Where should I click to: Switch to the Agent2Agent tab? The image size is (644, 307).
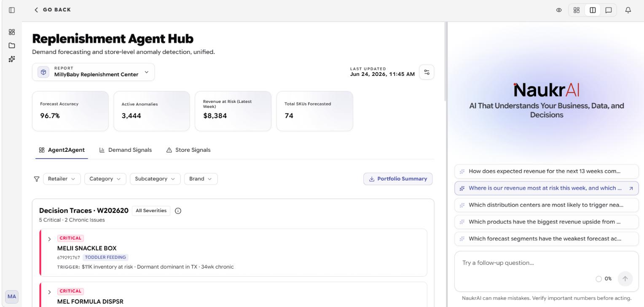pos(62,150)
